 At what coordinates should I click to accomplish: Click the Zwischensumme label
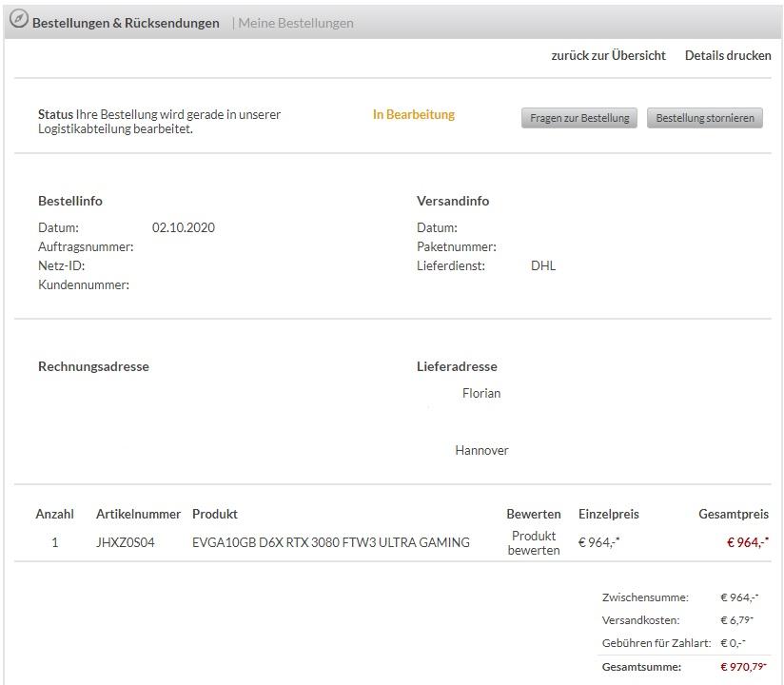[645, 597]
